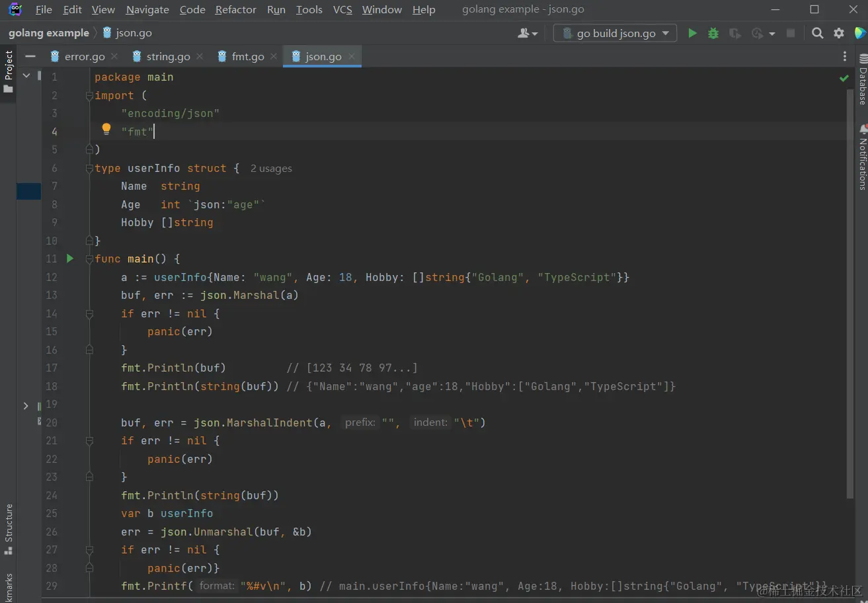The width and height of the screenshot is (868, 603).
Task: Open the Tools menu
Action: (309, 9)
